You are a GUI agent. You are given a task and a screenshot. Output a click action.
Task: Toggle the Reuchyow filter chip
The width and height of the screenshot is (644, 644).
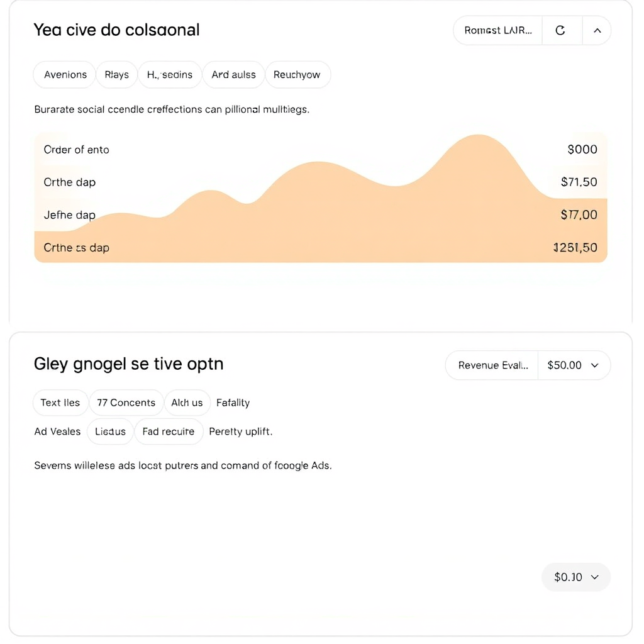(x=297, y=74)
